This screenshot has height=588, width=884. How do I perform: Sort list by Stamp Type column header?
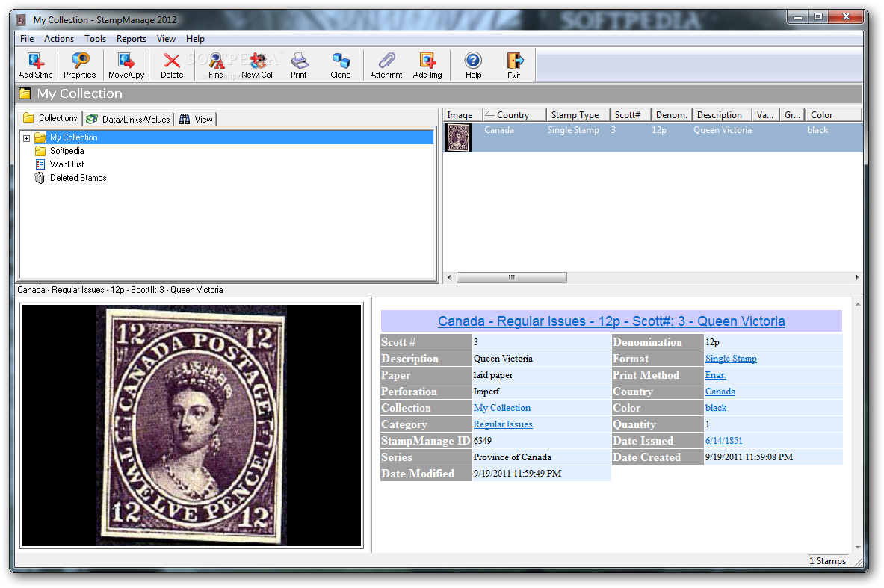click(x=578, y=114)
